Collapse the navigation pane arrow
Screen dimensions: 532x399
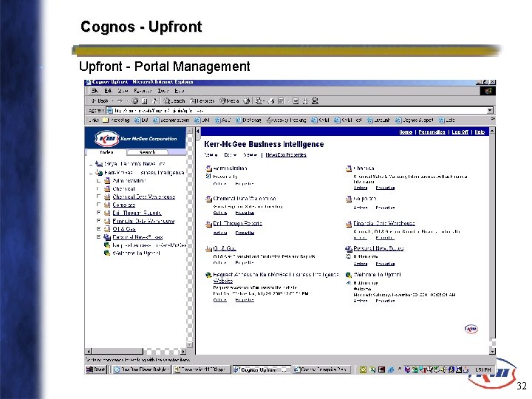point(198,132)
